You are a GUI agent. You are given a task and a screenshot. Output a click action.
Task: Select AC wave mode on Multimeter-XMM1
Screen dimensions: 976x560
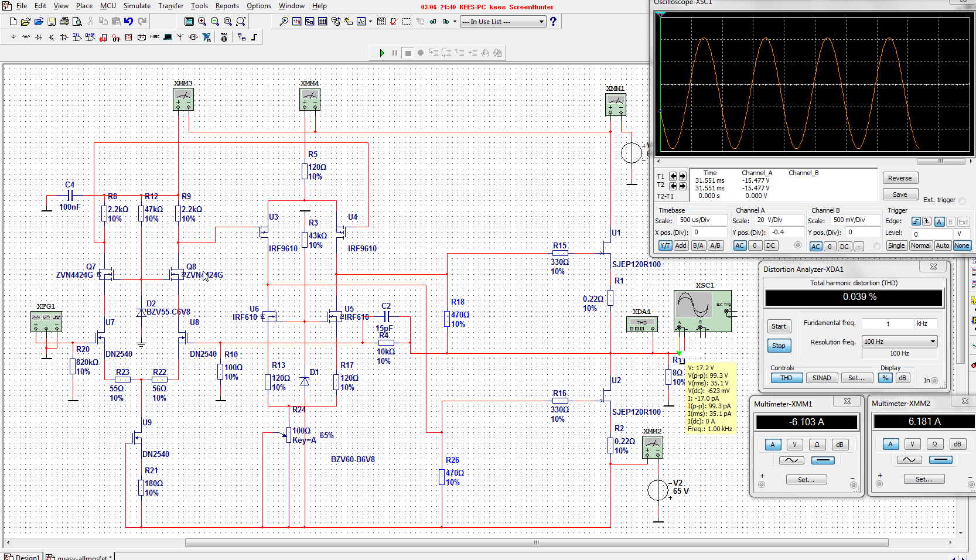tap(791, 460)
